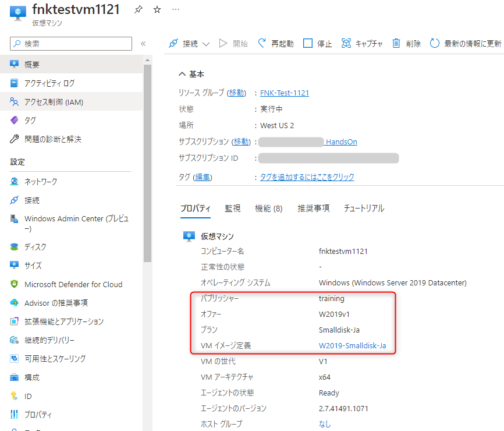
Task: Click the ネットワーク sidebar icon
Action: click(14, 181)
